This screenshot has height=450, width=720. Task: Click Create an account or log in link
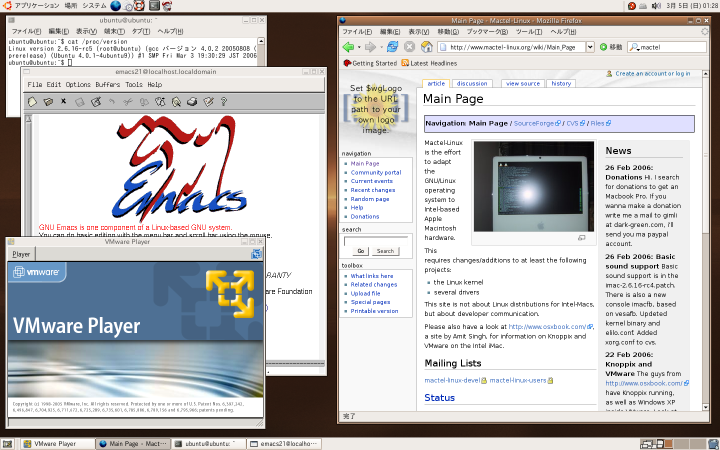(x=652, y=73)
